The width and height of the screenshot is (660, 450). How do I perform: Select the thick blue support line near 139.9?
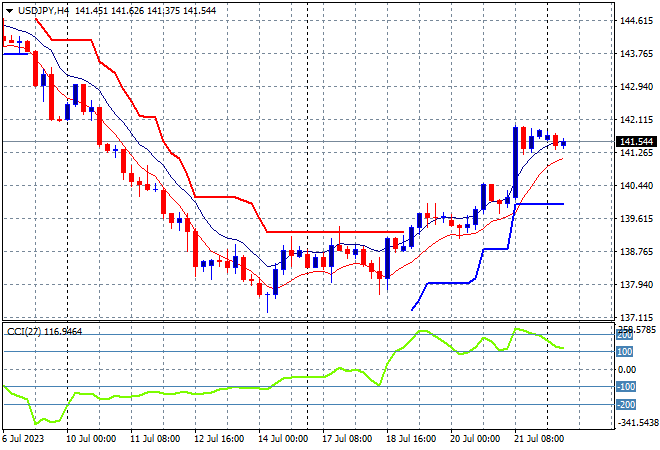pyautogui.click(x=540, y=204)
